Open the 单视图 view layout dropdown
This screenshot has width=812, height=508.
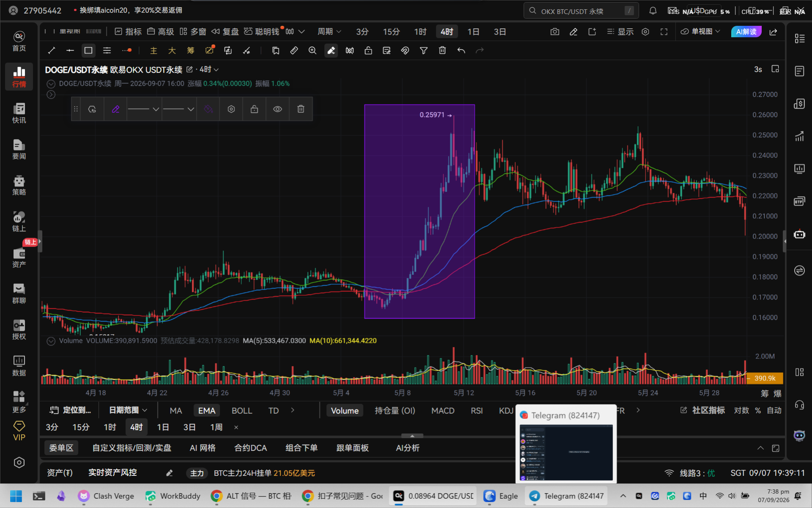700,32
